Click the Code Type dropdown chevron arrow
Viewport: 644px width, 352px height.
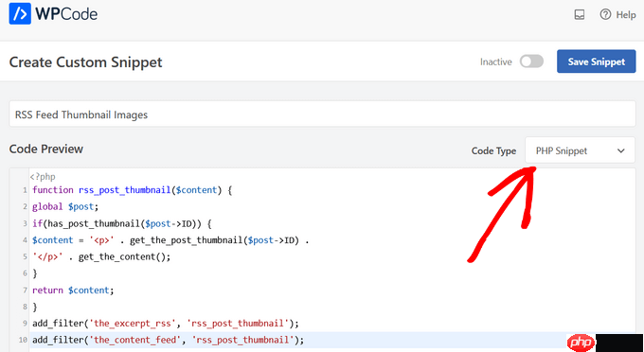[x=620, y=151]
